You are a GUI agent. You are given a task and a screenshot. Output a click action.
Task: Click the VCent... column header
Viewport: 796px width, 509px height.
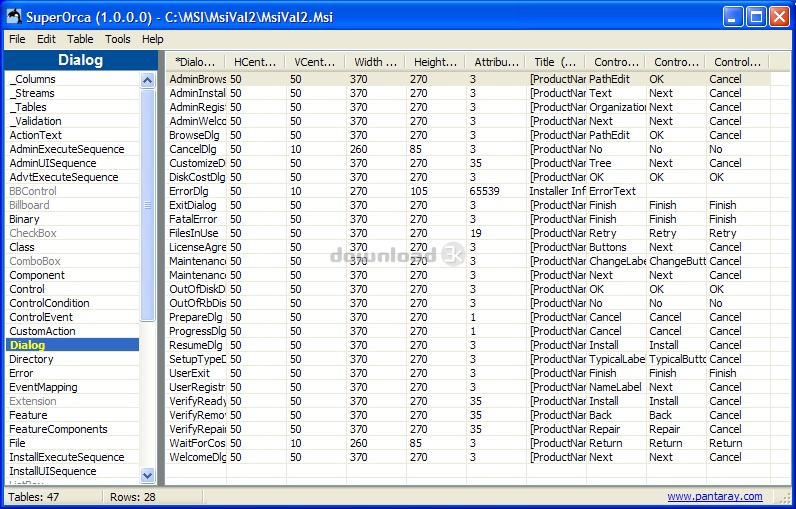coord(315,62)
